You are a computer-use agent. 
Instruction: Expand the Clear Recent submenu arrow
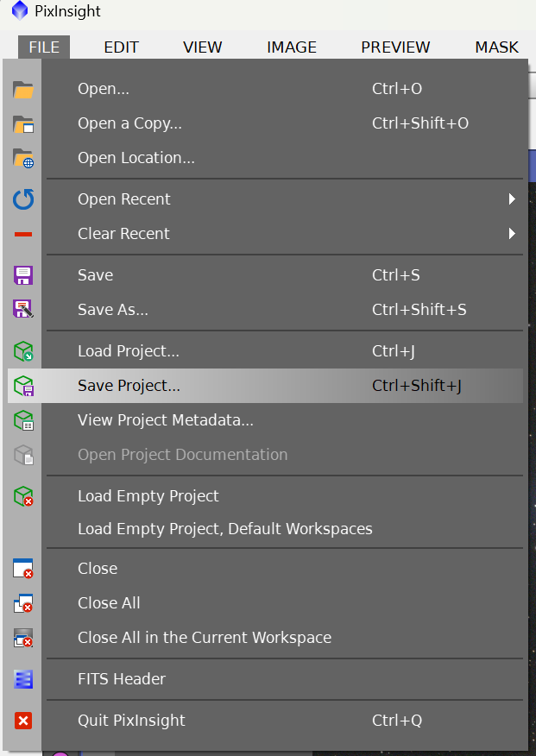(512, 234)
